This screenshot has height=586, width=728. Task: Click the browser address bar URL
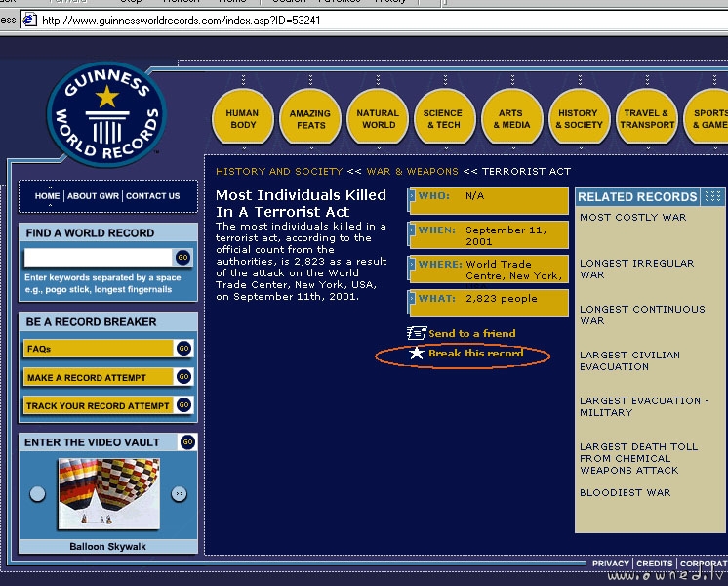[x=182, y=21]
